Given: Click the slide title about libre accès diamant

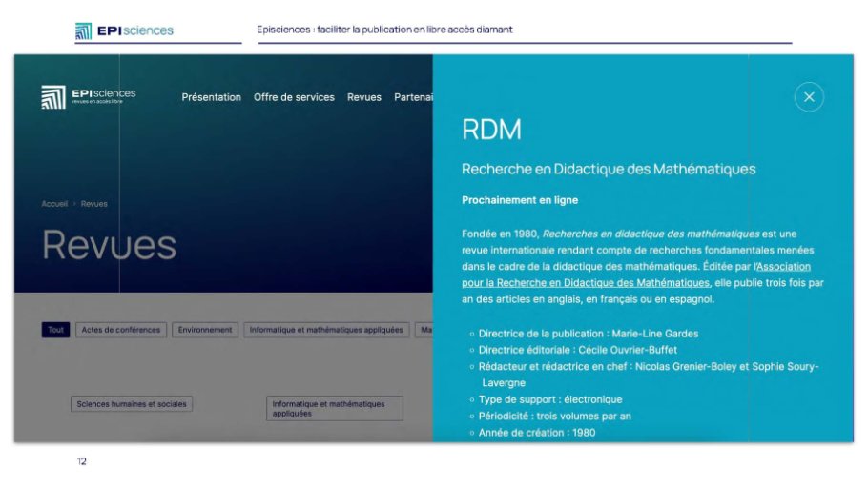Looking at the screenshot, I should (384, 30).
